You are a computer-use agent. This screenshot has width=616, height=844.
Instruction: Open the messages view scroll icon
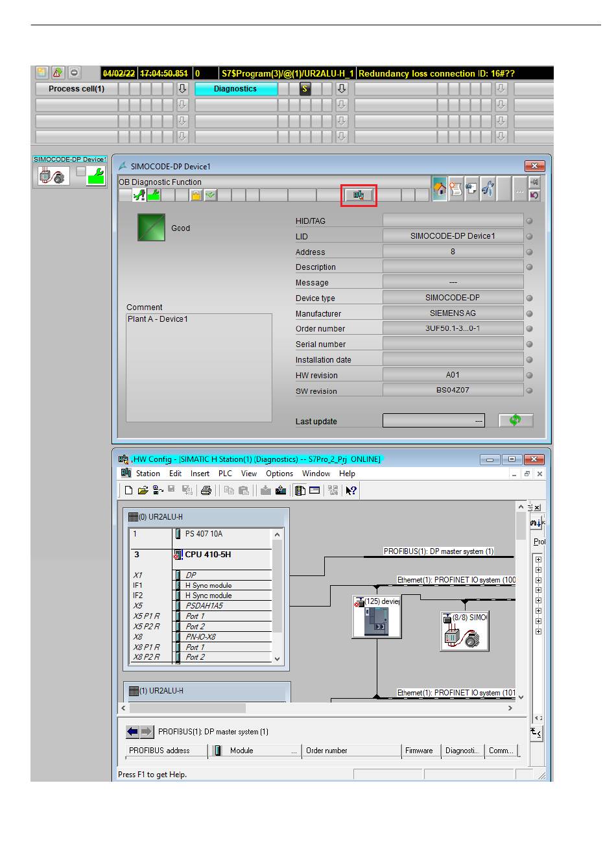coord(456,189)
